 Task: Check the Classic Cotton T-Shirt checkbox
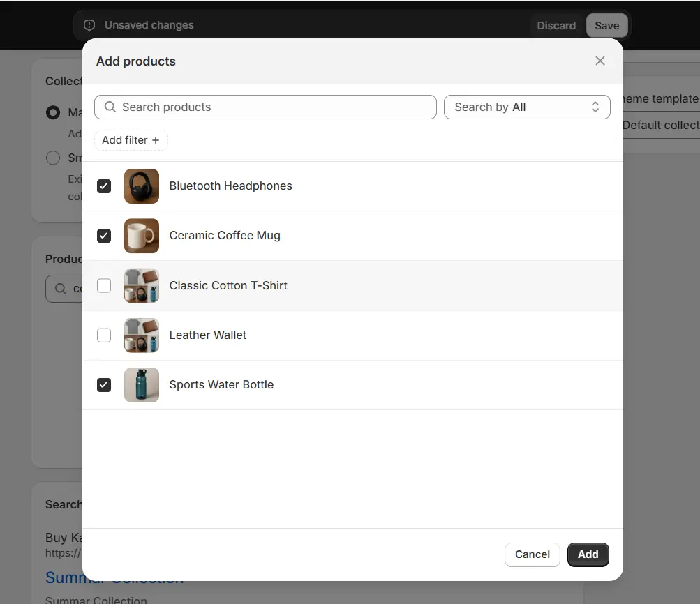pyautogui.click(x=104, y=285)
